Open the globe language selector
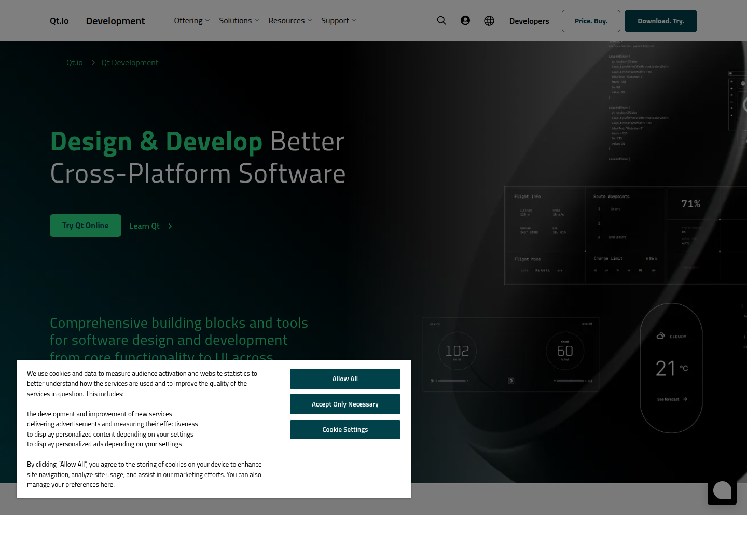747x560 pixels. [x=489, y=21]
